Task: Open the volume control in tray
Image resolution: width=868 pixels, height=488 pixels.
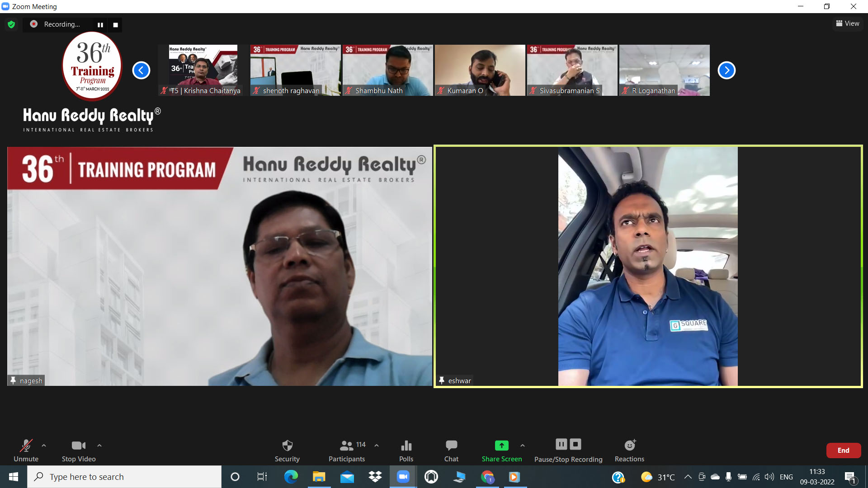Action: (769, 477)
